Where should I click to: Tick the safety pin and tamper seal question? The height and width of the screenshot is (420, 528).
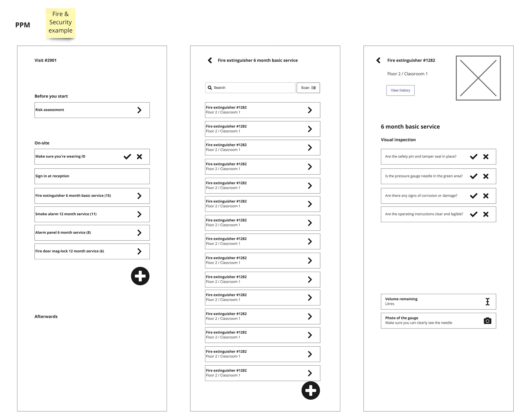[x=474, y=157]
